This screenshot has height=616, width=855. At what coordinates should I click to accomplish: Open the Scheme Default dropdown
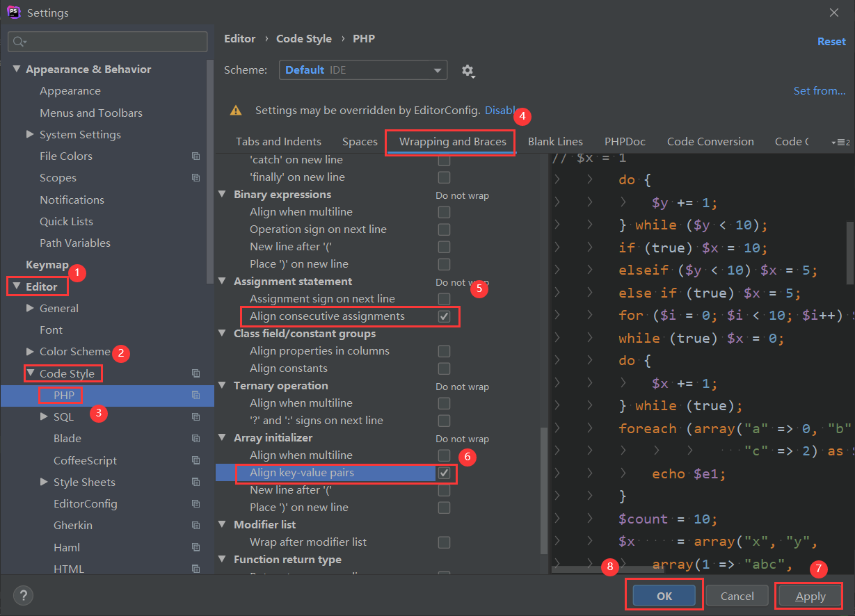[363, 70]
